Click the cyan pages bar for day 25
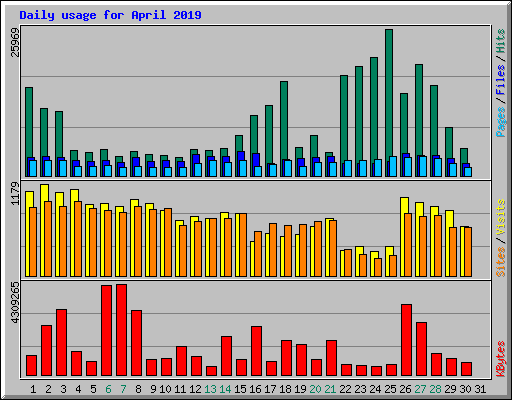 click(x=393, y=166)
